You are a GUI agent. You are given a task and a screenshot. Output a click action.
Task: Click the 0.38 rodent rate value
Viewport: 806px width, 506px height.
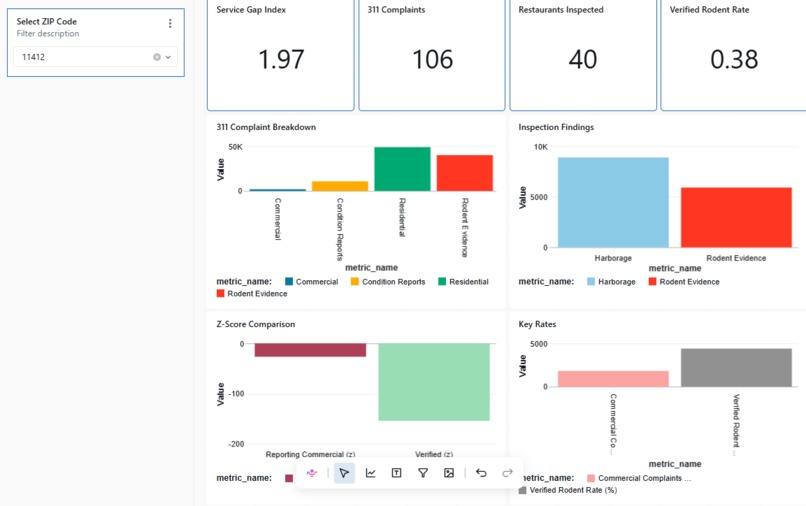734,59
